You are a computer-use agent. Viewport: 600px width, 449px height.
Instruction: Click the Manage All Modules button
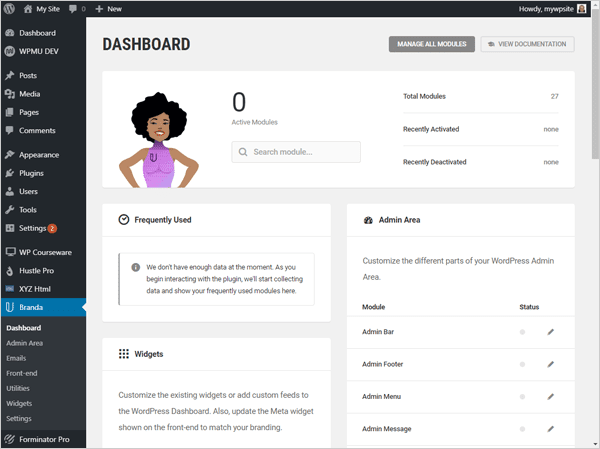click(x=432, y=44)
